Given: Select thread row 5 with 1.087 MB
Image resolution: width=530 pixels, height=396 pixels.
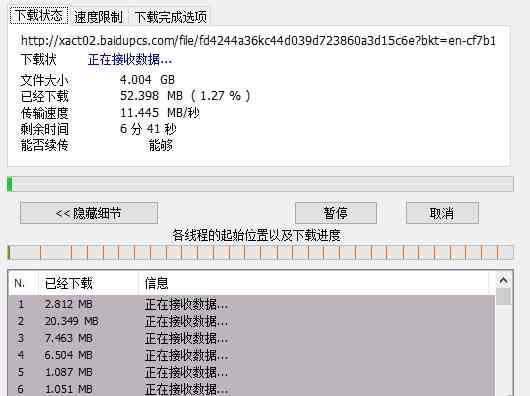Looking at the screenshot, I should tap(251, 372).
